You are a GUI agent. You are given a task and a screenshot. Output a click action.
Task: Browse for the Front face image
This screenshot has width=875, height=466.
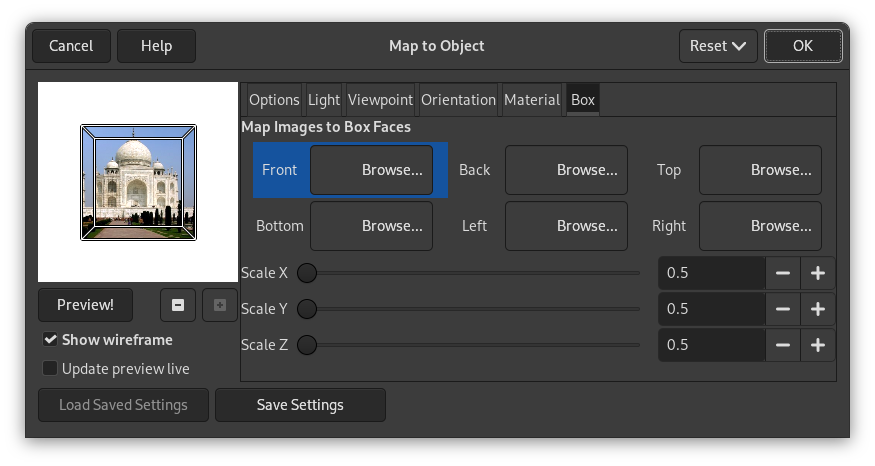click(x=372, y=170)
